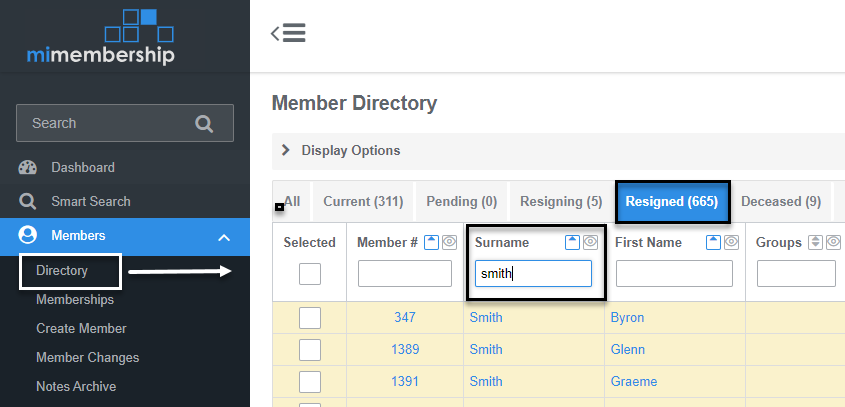
Task: Click the Members person icon
Action: 27,235
